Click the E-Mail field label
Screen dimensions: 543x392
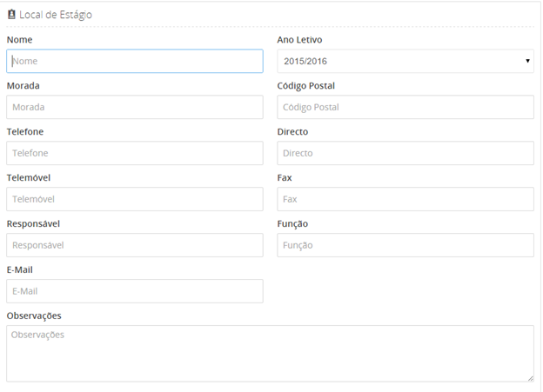pos(19,270)
